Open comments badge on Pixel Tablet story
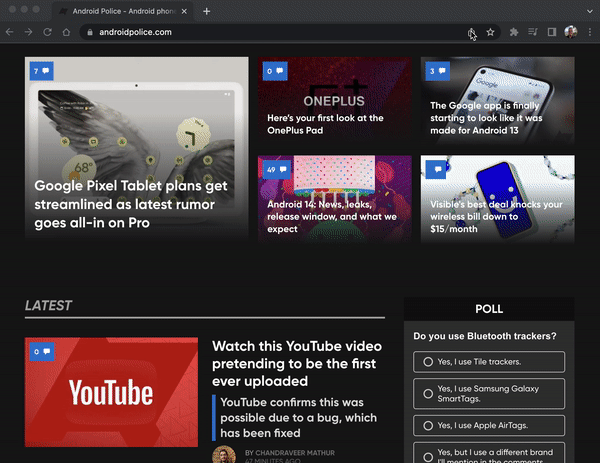 tap(42, 71)
